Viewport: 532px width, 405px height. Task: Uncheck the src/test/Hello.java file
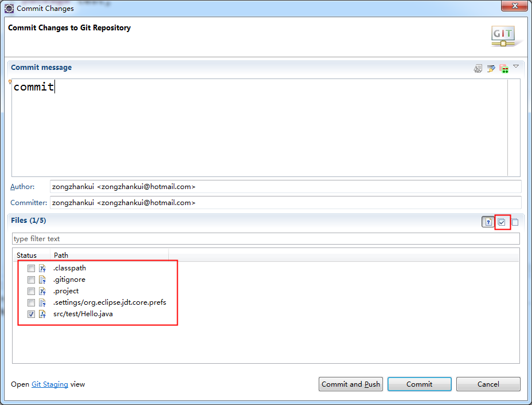pyautogui.click(x=31, y=313)
